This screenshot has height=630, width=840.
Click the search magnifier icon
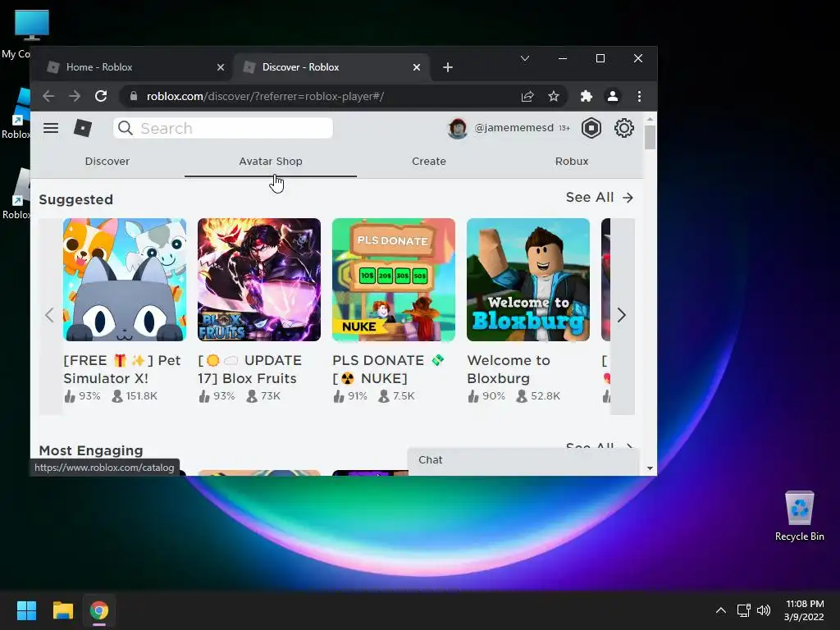126,128
